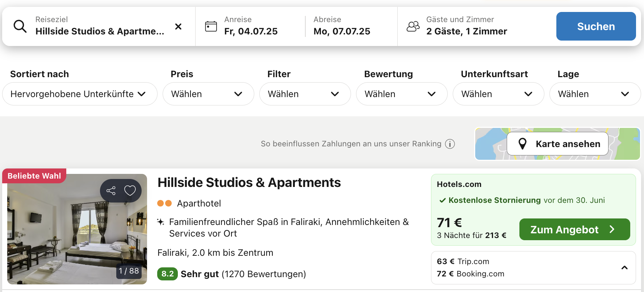Open the Sortiert nach dropdown
644x292 pixels.
point(80,94)
